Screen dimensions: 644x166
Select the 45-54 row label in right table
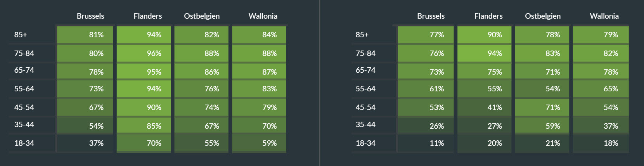pos(365,107)
